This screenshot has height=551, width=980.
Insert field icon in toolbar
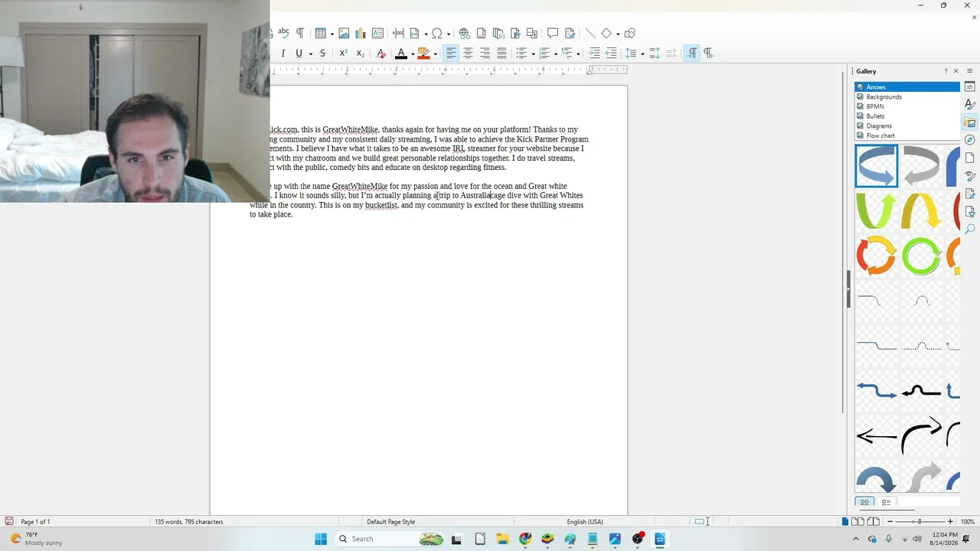pyautogui.click(x=415, y=33)
